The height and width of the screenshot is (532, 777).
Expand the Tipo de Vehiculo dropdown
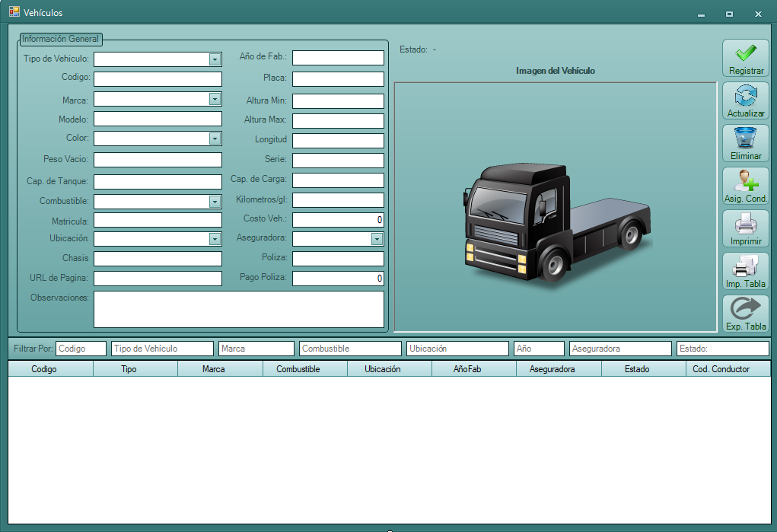pos(215,59)
